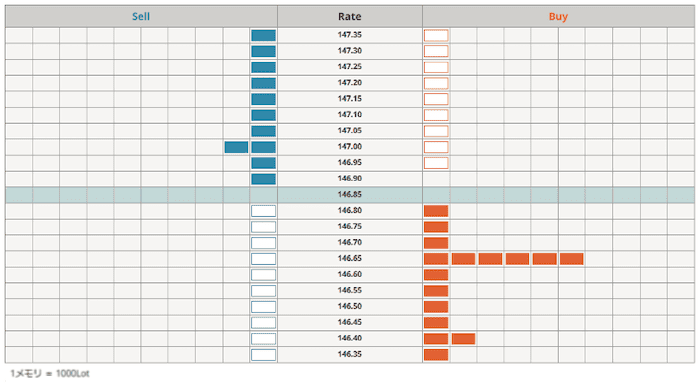The image size is (700, 383).
Task: Click the third orange buy block at 146.65
Action: [x=491, y=259]
